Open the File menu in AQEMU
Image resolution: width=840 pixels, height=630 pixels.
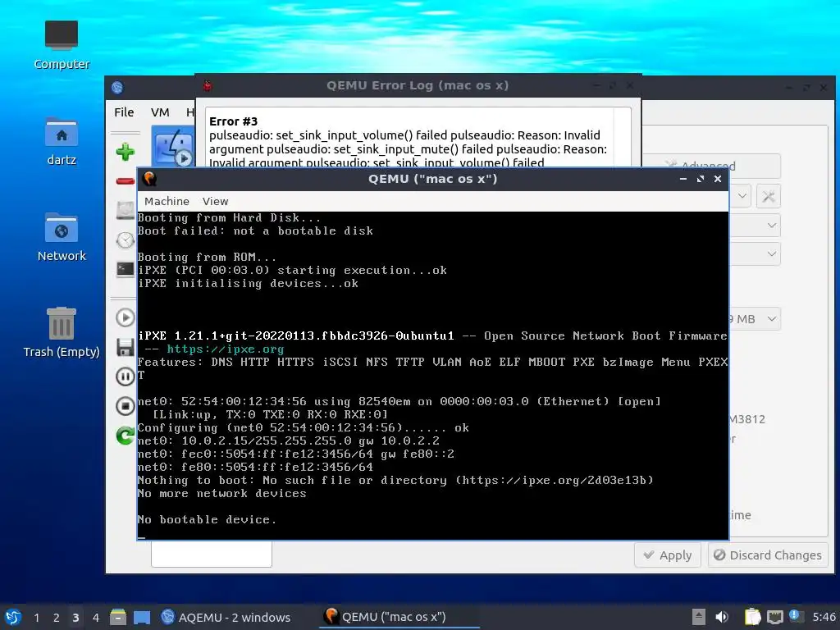[124, 112]
